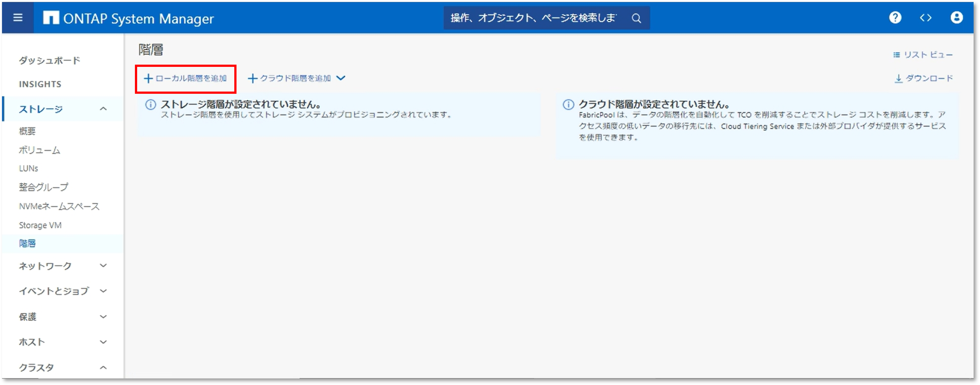
Task: Open the help question mark icon
Action: pos(895,17)
